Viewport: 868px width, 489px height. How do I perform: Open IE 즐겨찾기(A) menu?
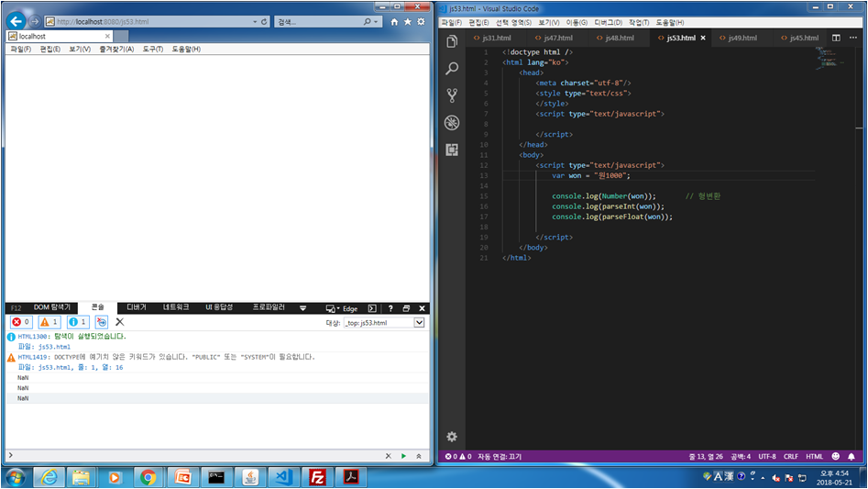[116, 50]
